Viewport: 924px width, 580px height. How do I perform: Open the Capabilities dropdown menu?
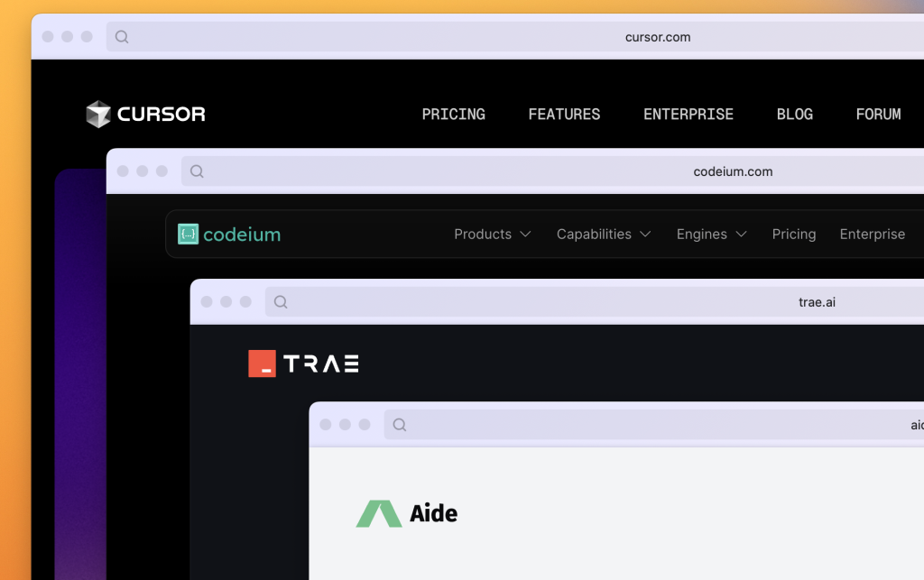tap(603, 235)
